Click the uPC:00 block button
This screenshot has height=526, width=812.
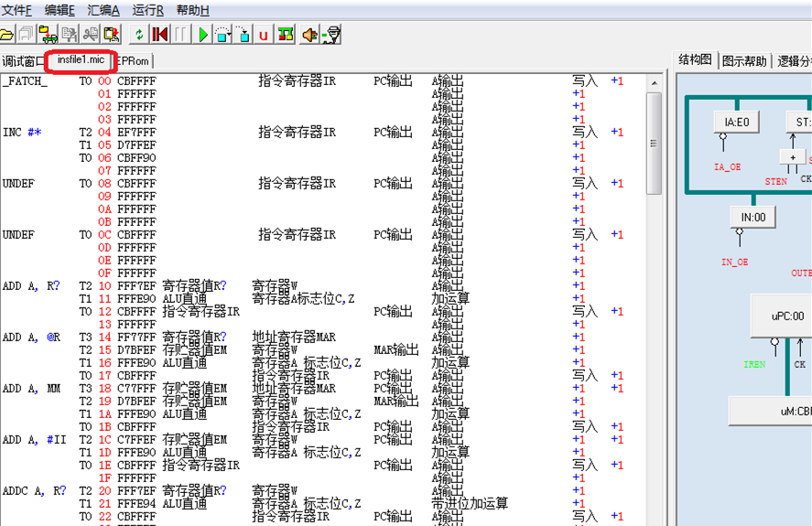(x=787, y=317)
